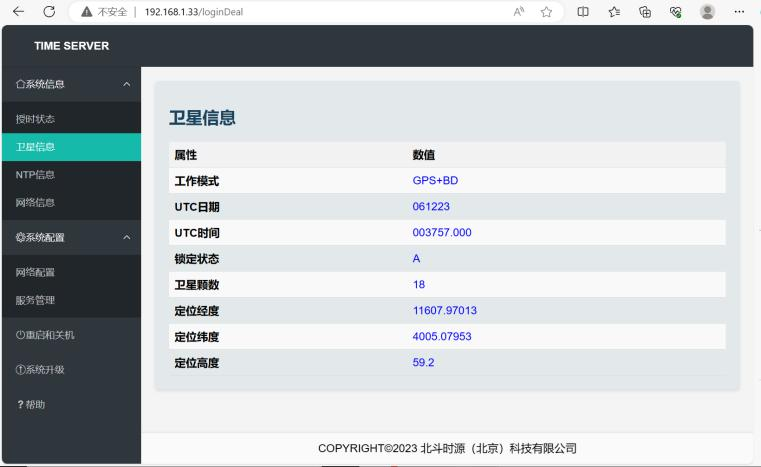This screenshot has height=467, width=761.
Task: Click the address bar URL field
Action: tap(300, 12)
